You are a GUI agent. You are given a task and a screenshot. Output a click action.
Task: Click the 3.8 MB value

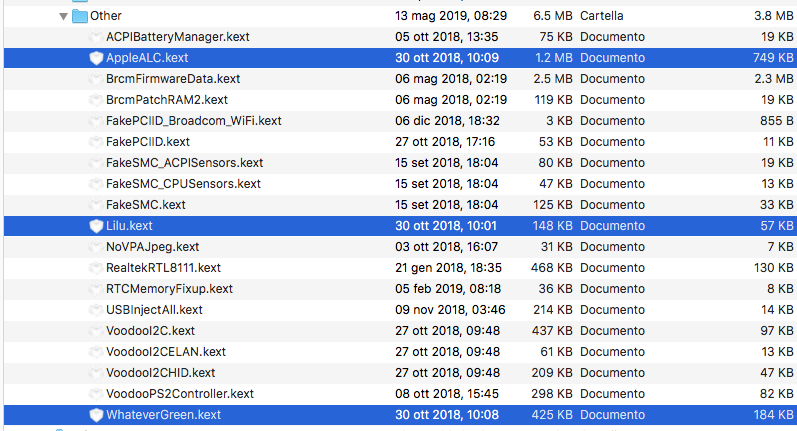774,16
